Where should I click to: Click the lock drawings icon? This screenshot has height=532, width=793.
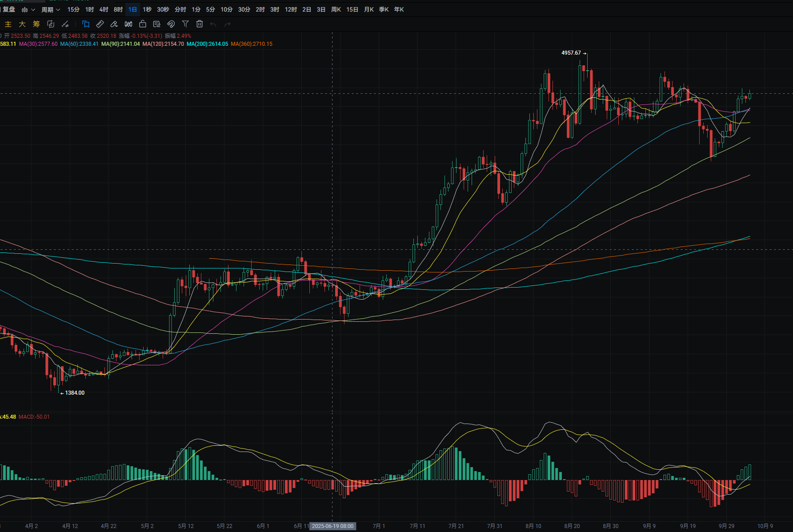[x=143, y=24]
